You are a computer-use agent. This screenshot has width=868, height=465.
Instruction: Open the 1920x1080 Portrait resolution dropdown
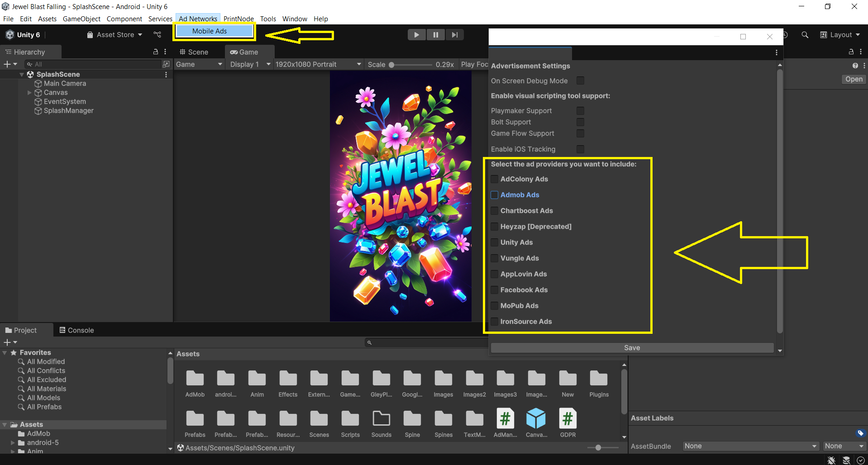tap(318, 64)
